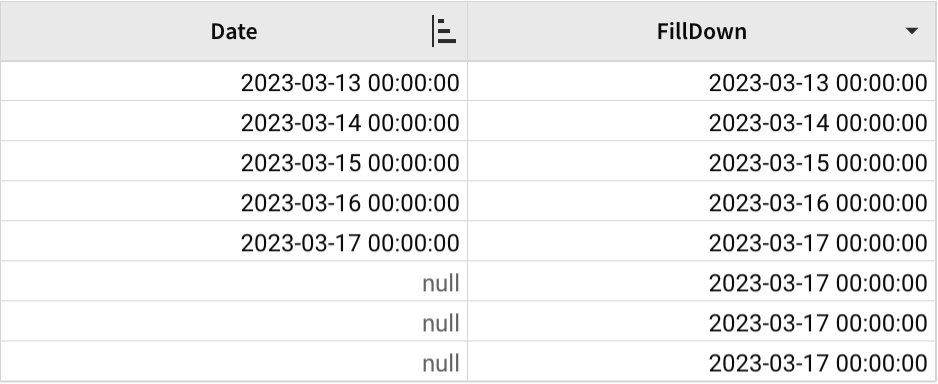
Task: Click FillDown cell beside the second null
Action: [702, 322]
